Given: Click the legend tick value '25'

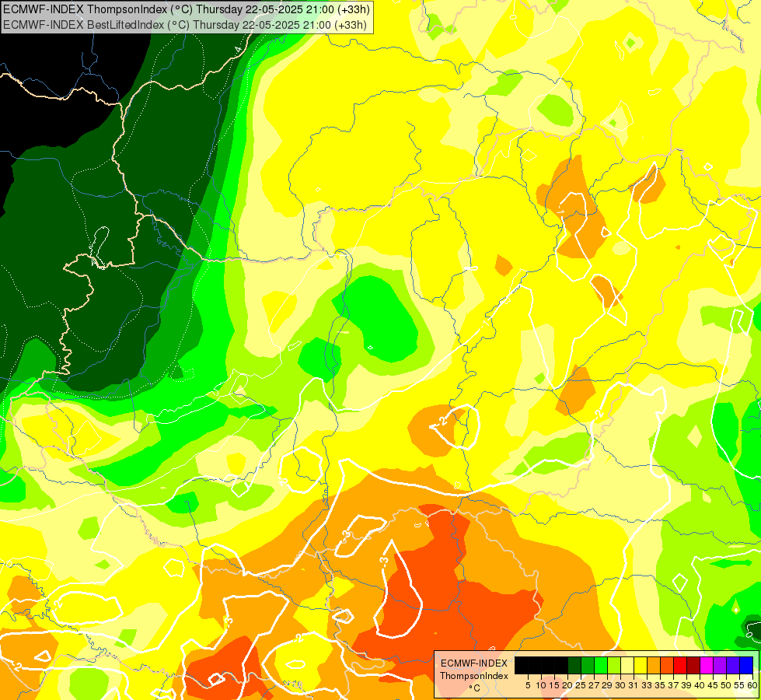Looking at the screenshot, I should coord(581,685).
